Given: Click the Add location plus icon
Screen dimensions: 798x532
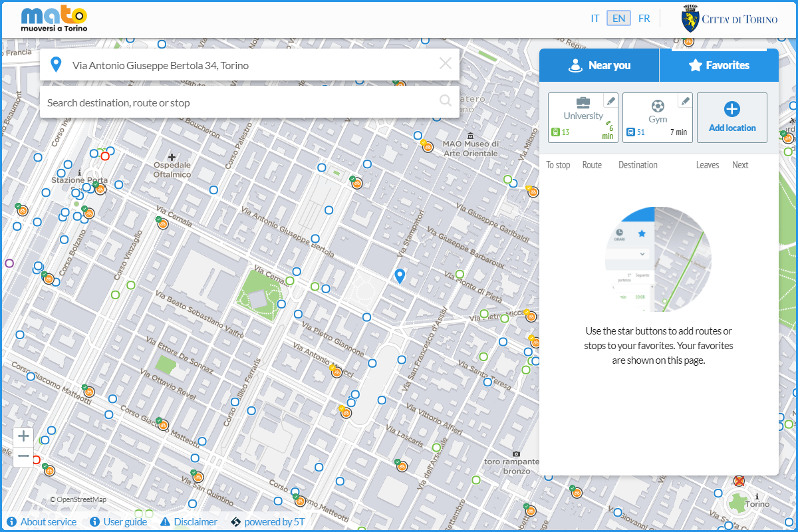Looking at the screenshot, I should tap(731, 110).
